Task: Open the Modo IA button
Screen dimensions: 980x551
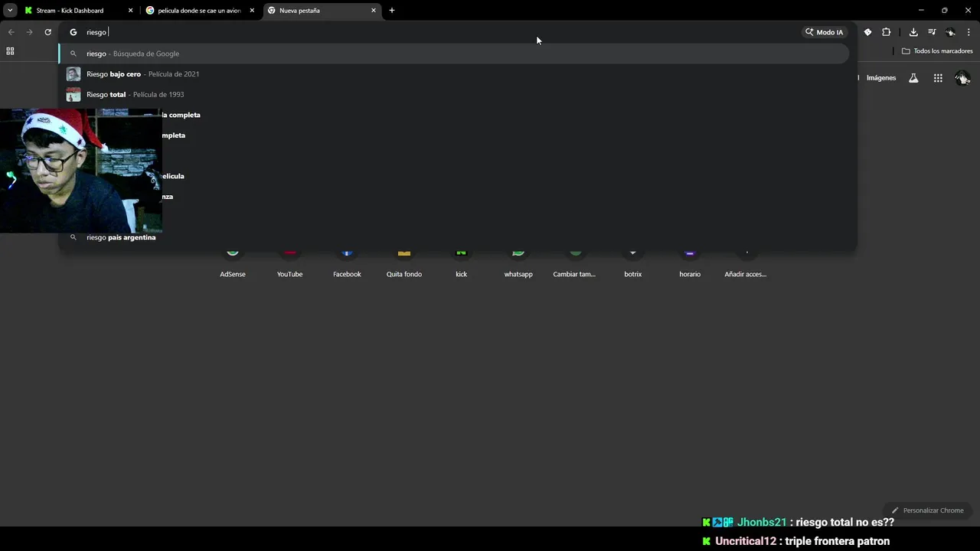Action: [x=824, y=32]
